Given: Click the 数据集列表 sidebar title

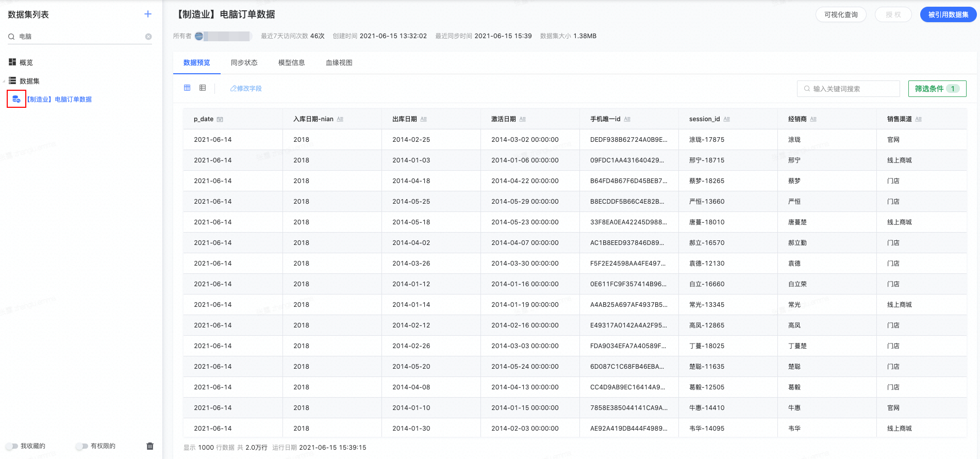Looking at the screenshot, I should (x=28, y=14).
